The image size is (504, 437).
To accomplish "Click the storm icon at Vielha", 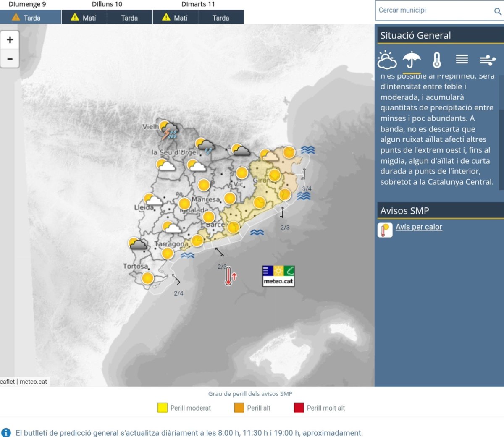I will coord(169,130).
